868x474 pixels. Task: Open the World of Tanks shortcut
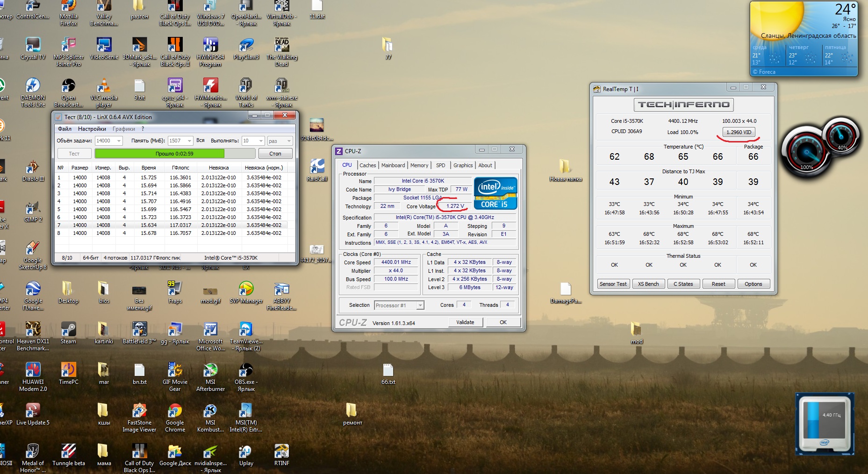(x=246, y=86)
